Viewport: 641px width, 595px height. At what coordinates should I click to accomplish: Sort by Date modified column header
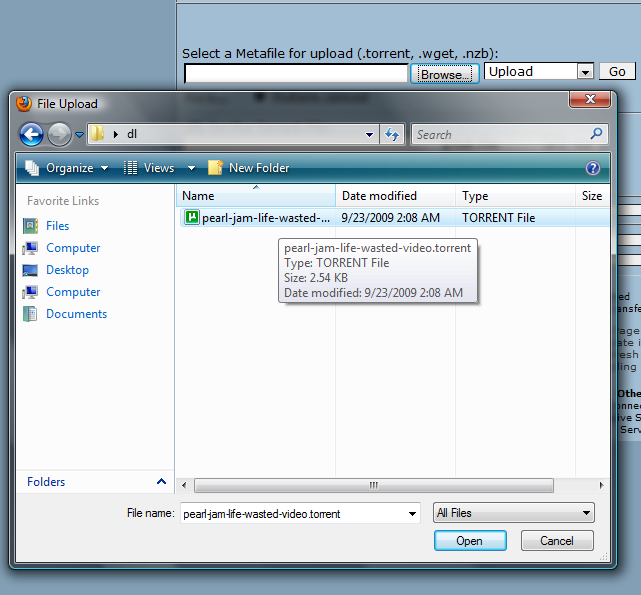click(x=379, y=196)
